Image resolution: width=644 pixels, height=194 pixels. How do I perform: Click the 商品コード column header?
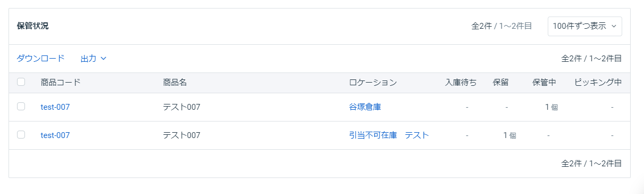click(x=61, y=83)
